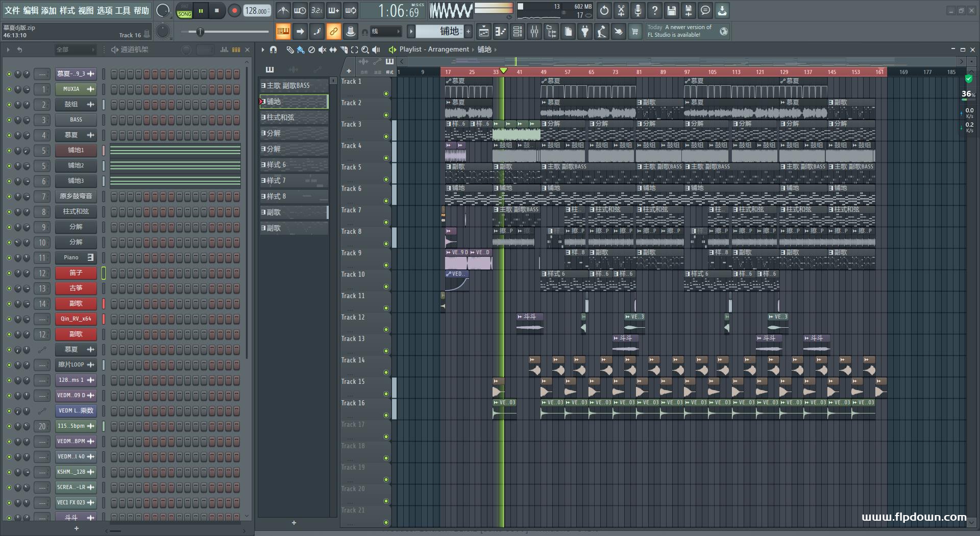This screenshot has width=980, height=536.
Task: Open the browser toolbar icon
Action: point(551,32)
